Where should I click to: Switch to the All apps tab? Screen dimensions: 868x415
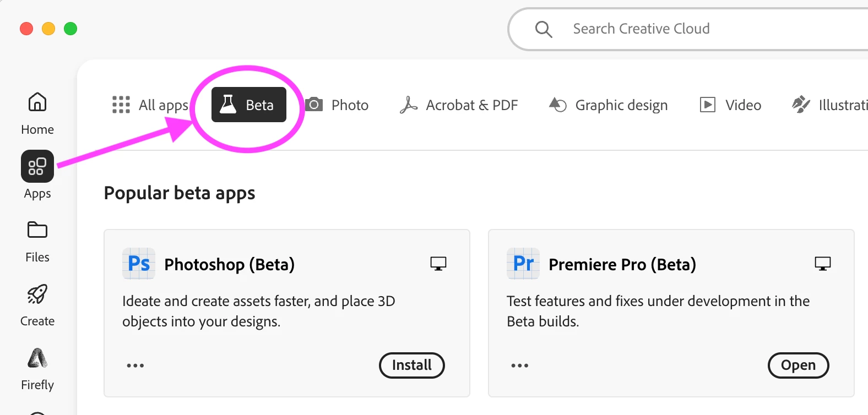150,105
